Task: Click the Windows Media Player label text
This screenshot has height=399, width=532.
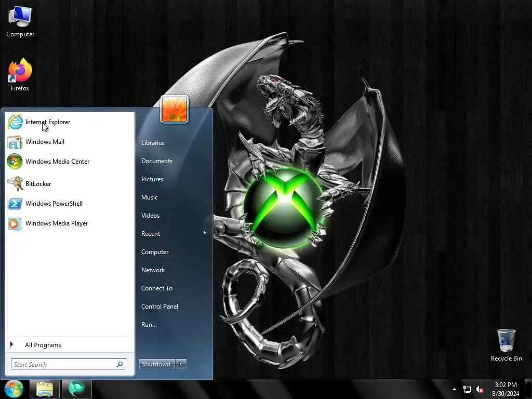Action: click(57, 223)
